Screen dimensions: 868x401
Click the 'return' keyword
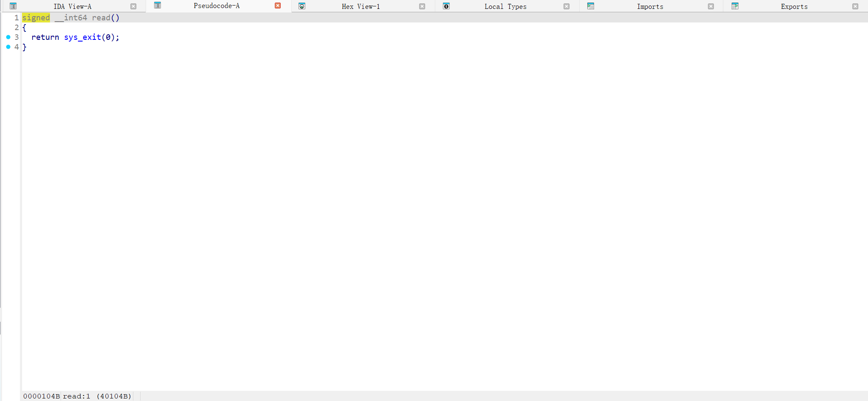tap(45, 37)
